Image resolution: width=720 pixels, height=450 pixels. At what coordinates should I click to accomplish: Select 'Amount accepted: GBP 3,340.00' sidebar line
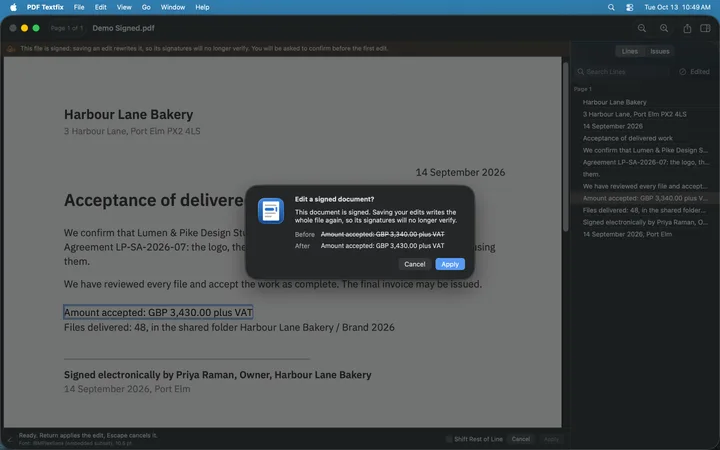(x=644, y=198)
